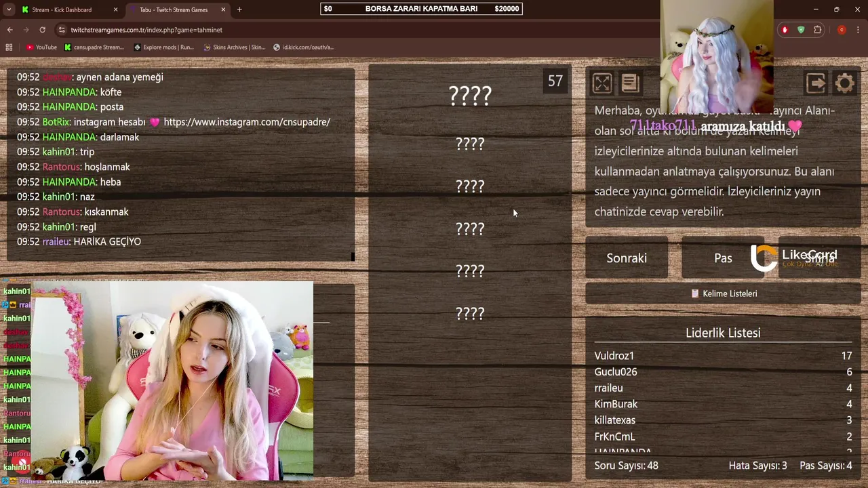Open the notes page icon in game panel
This screenshot has height=488, width=868.
pyautogui.click(x=630, y=83)
